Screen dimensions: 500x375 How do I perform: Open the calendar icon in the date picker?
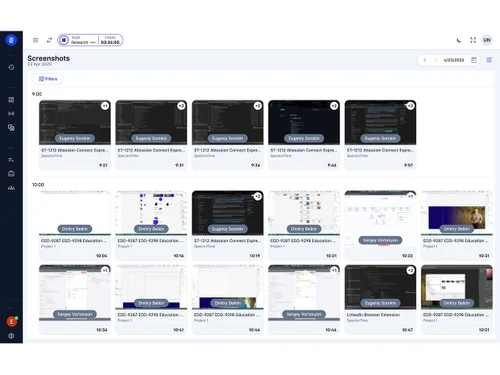[474, 60]
